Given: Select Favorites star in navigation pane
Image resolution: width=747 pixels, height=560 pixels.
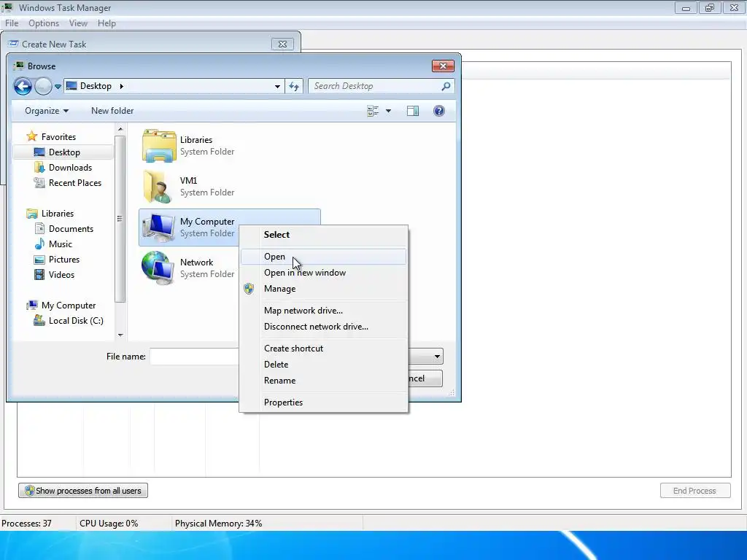Looking at the screenshot, I should pos(31,136).
